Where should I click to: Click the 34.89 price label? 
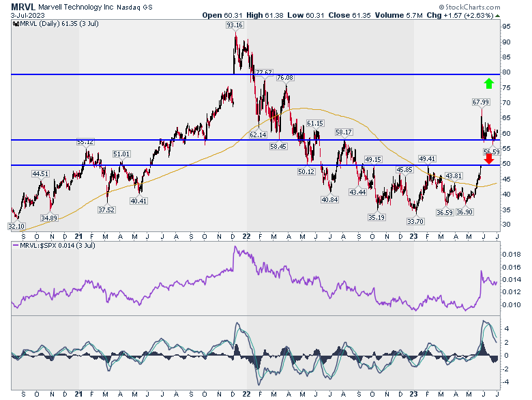49,218
